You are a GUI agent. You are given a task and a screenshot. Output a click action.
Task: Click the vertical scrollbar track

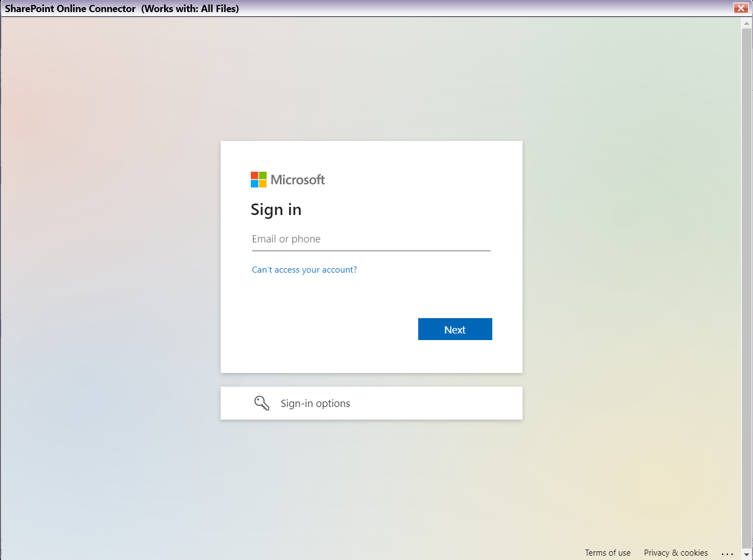[746, 289]
